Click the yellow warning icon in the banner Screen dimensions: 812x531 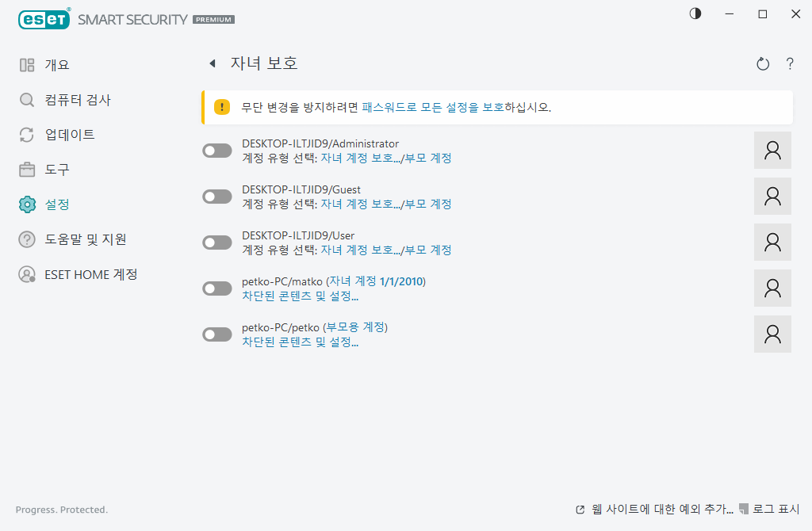[222, 107]
